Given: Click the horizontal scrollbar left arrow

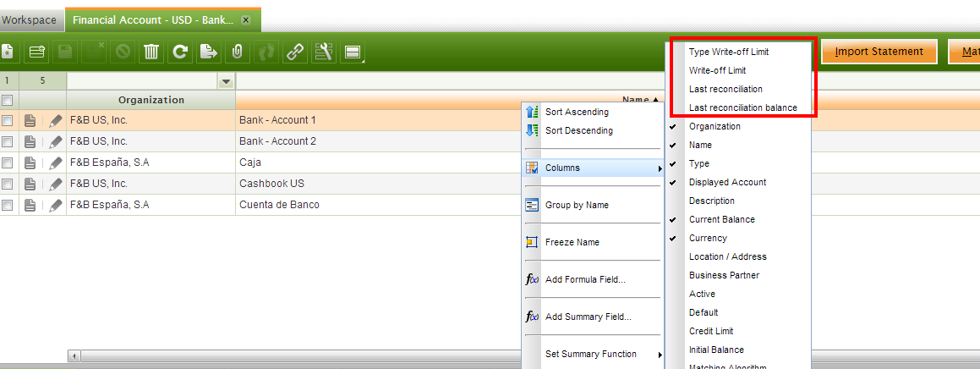Looking at the screenshot, I should point(74,355).
